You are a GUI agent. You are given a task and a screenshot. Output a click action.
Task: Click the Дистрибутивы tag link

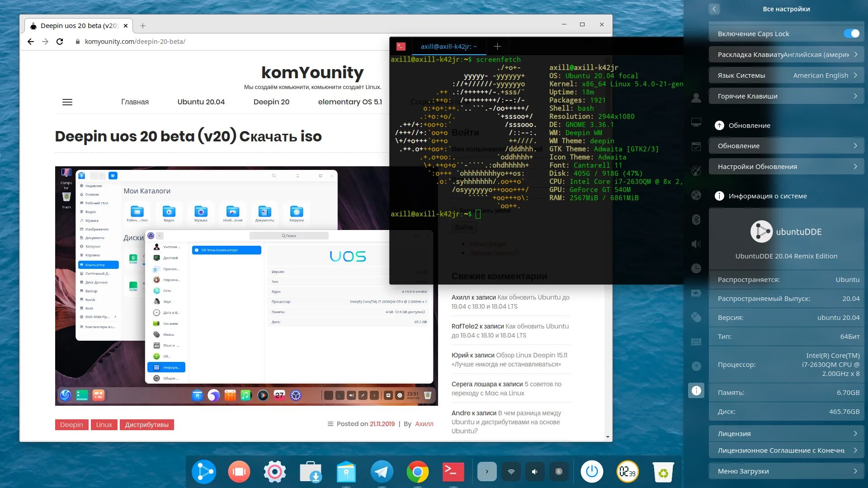click(x=146, y=425)
